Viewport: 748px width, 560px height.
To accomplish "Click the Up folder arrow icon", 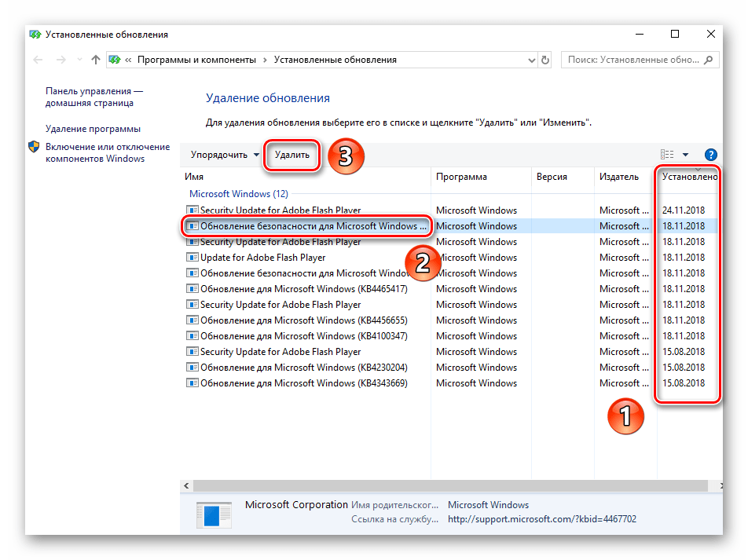I will 95,60.
